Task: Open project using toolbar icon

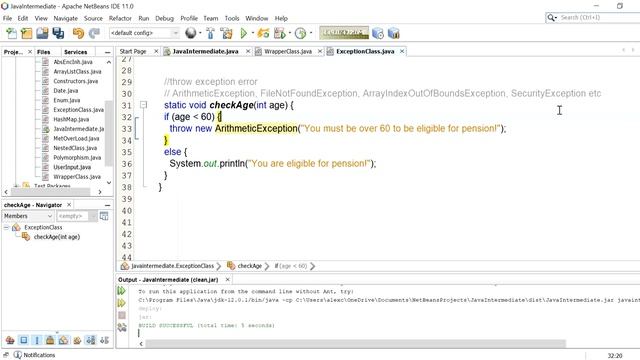Action: coord(42,33)
